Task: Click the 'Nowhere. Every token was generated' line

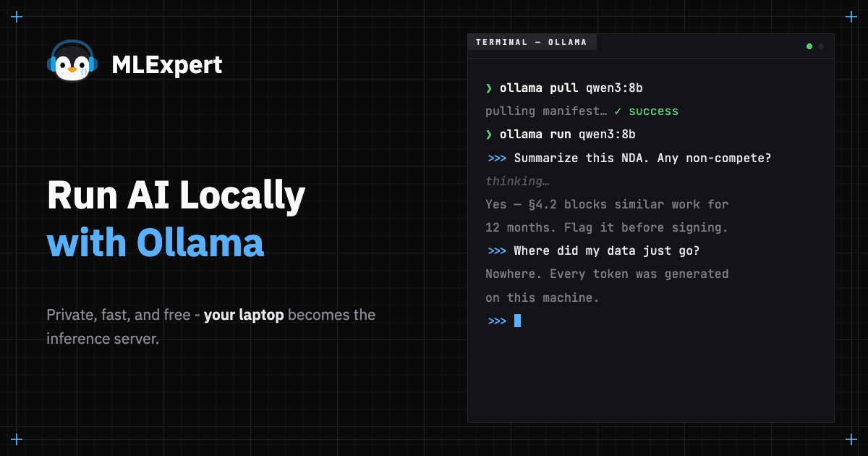Action: point(607,274)
